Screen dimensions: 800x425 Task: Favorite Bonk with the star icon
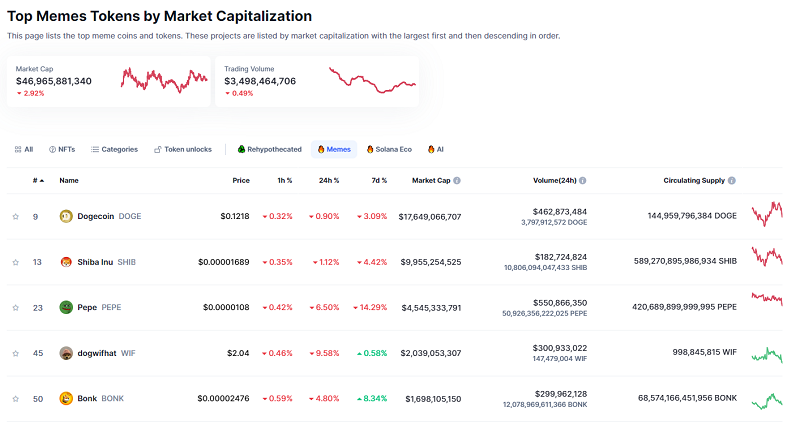pos(15,398)
